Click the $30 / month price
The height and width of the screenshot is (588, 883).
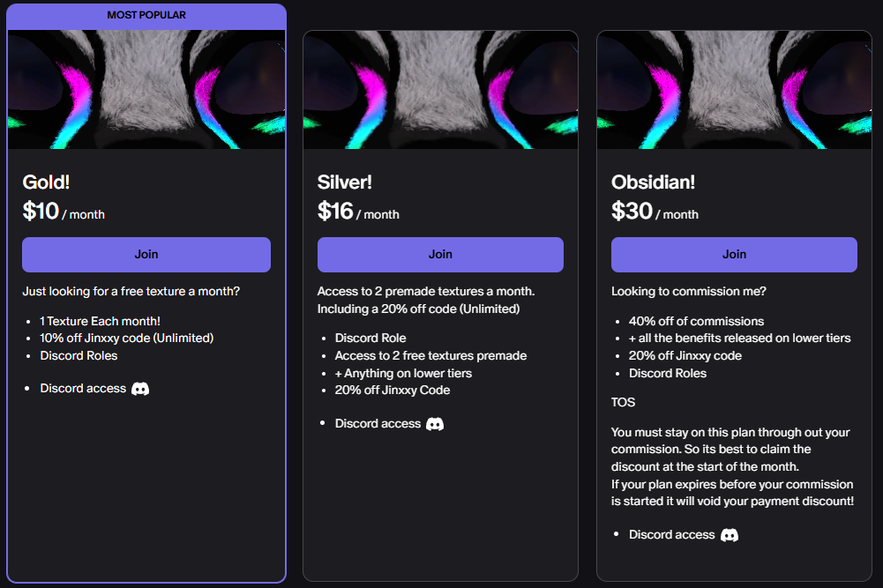pyautogui.click(x=655, y=212)
